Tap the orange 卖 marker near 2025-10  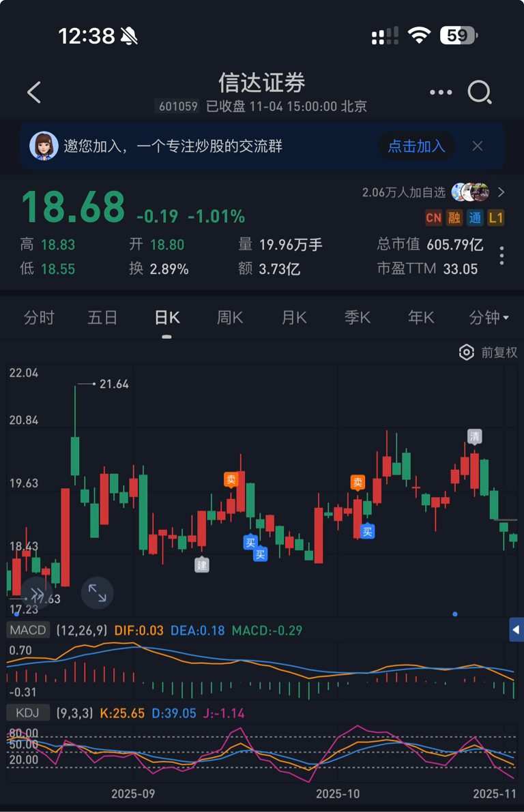click(x=358, y=483)
